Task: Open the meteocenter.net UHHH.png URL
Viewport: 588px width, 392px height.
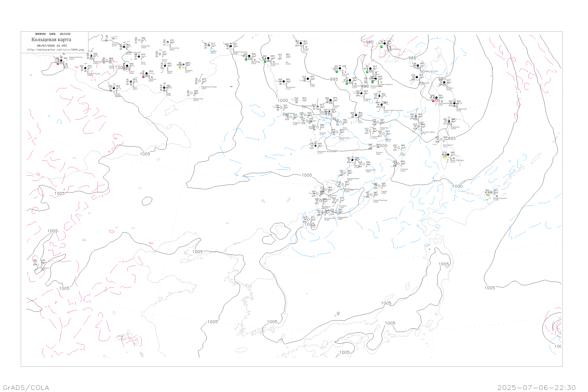Action: pyautogui.click(x=55, y=50)
